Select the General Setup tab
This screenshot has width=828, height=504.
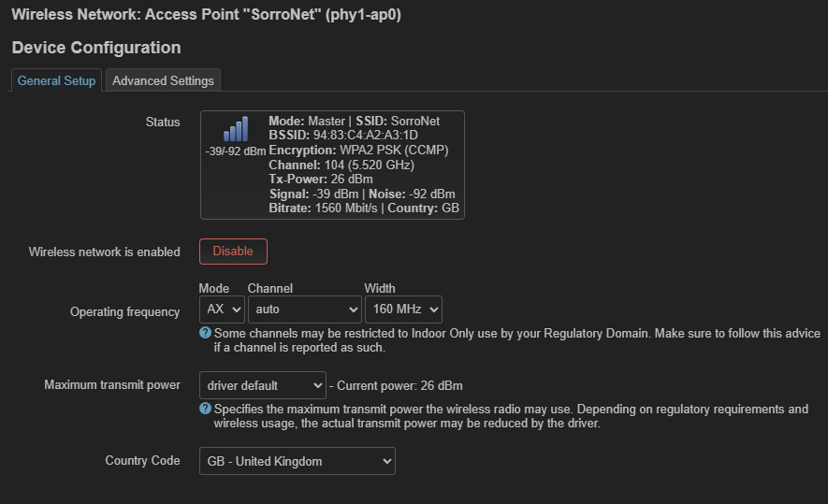[56, 80]
